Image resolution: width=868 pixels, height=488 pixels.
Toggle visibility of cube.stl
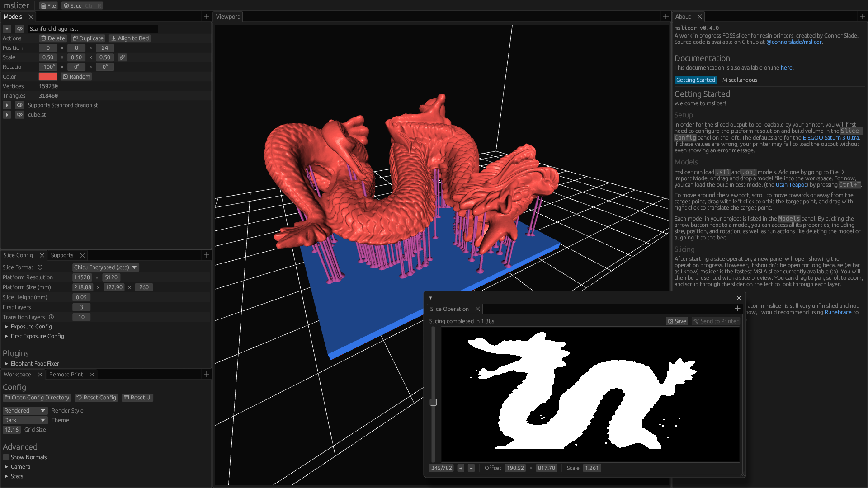click(19, 115)
